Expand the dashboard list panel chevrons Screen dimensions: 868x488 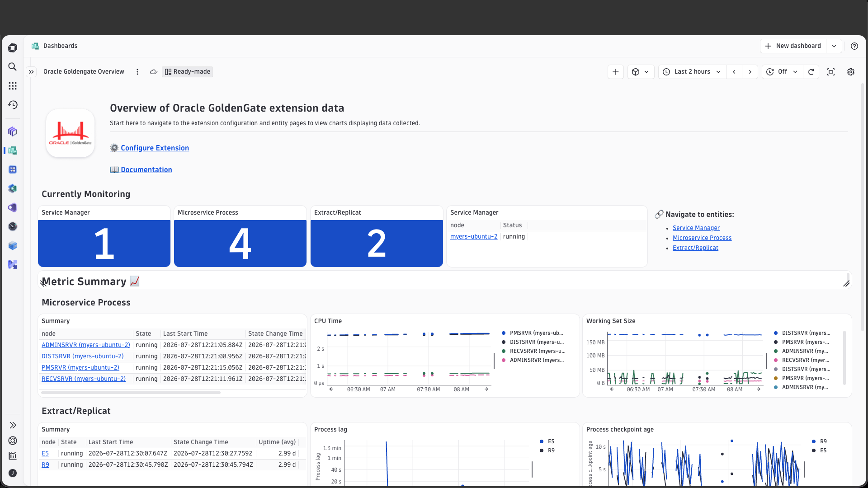(31, 72)
